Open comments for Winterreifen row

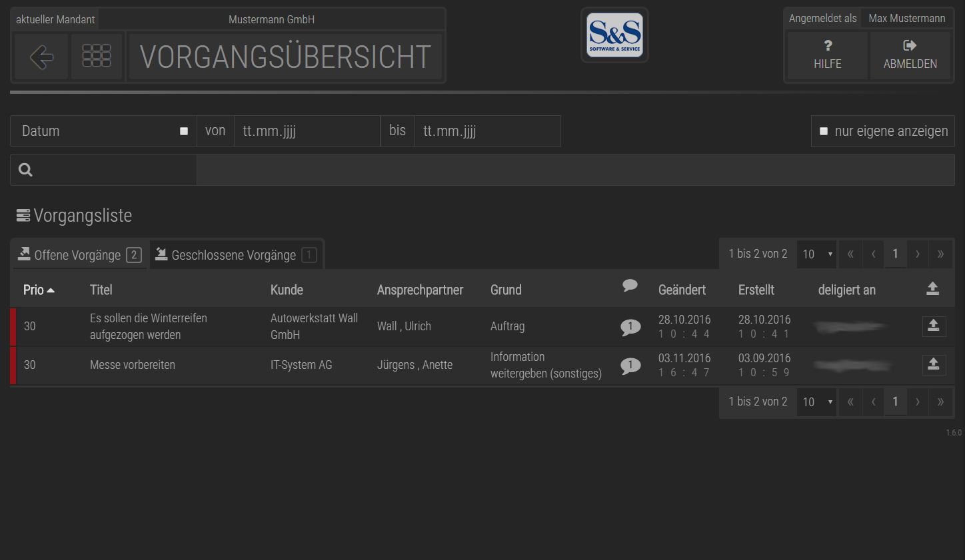[x=630, y=327]
